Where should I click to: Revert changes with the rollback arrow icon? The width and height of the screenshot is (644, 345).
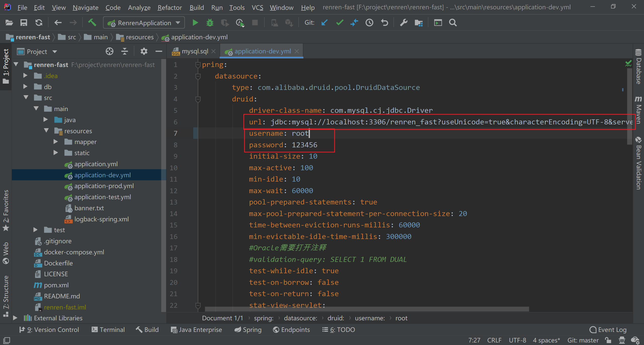[385, 23]
